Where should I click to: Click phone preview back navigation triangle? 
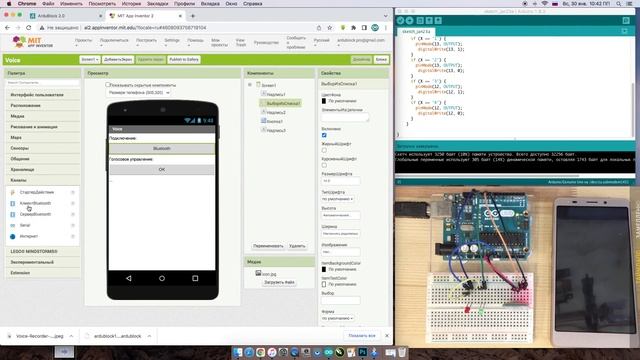(x=129, y=278)
